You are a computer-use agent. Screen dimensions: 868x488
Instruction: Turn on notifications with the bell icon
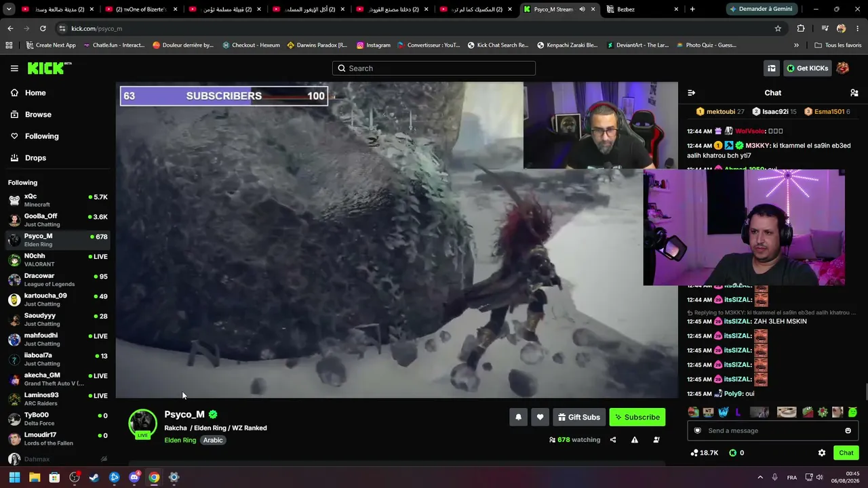point(519,418)
